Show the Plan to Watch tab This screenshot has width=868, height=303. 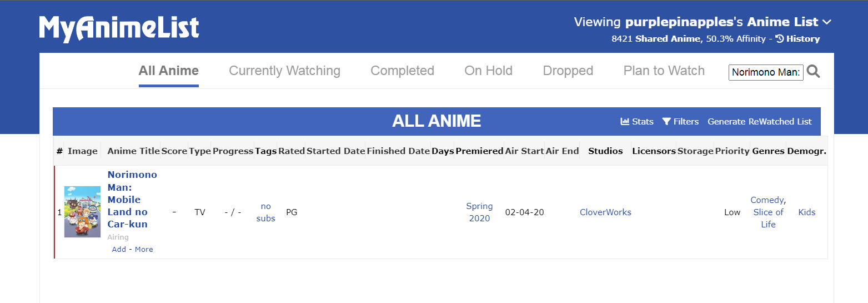664,71
